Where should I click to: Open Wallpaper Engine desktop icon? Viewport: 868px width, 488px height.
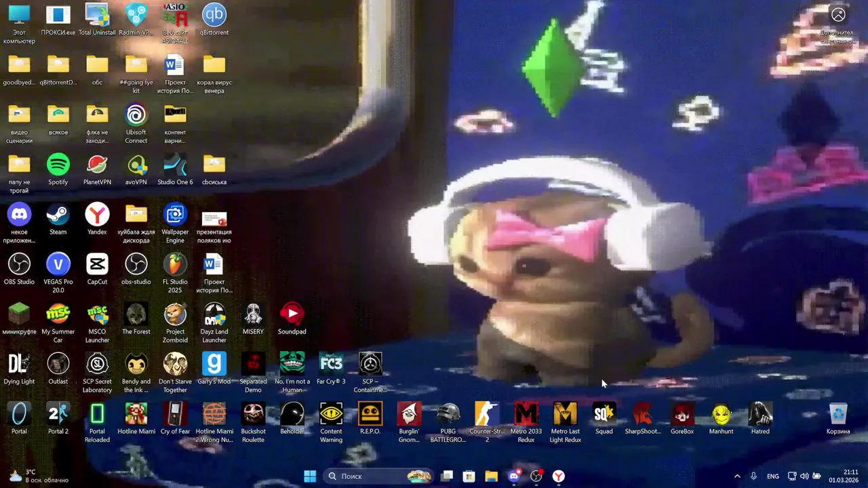pos(175,224)
